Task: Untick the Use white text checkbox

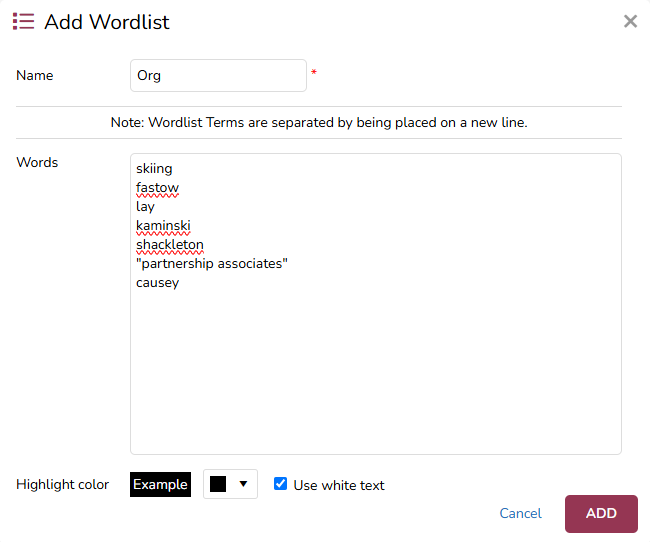Action: [281, 484]
